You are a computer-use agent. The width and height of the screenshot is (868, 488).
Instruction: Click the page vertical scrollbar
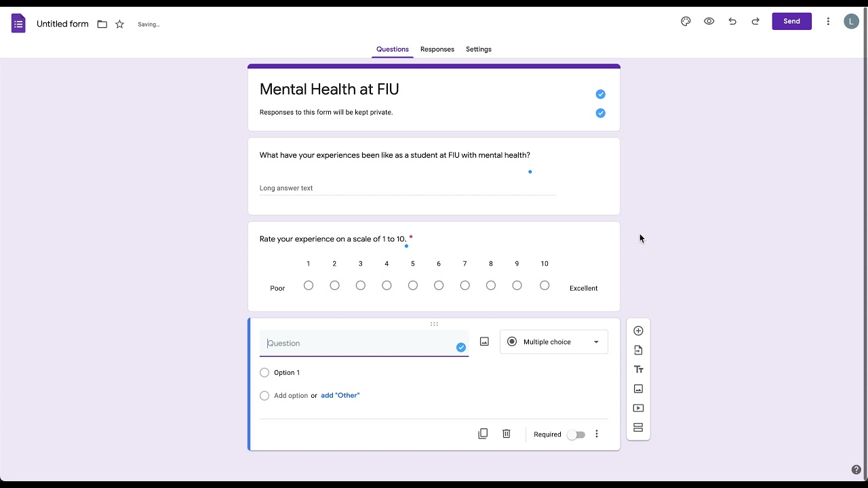(x=865, y=244)
